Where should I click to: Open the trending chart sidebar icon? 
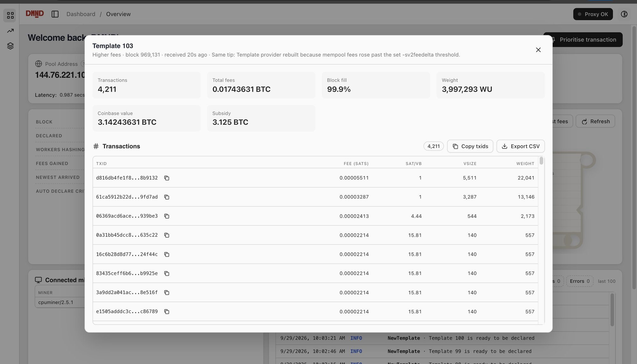10,31
